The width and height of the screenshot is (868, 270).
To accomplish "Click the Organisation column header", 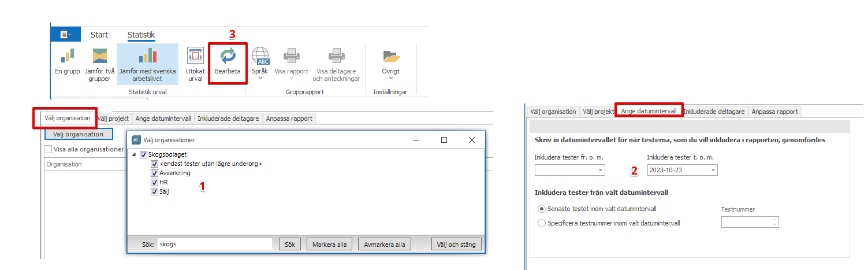I will (85, 164).
